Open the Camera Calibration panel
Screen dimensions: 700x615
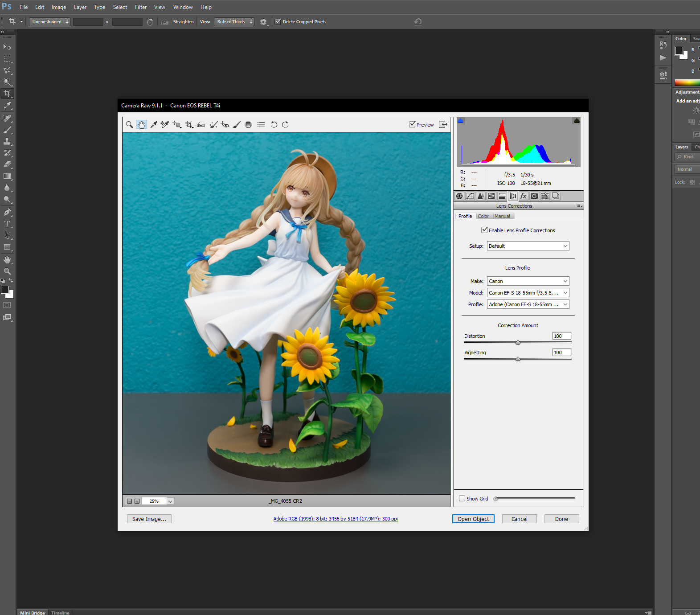(534, 196)
